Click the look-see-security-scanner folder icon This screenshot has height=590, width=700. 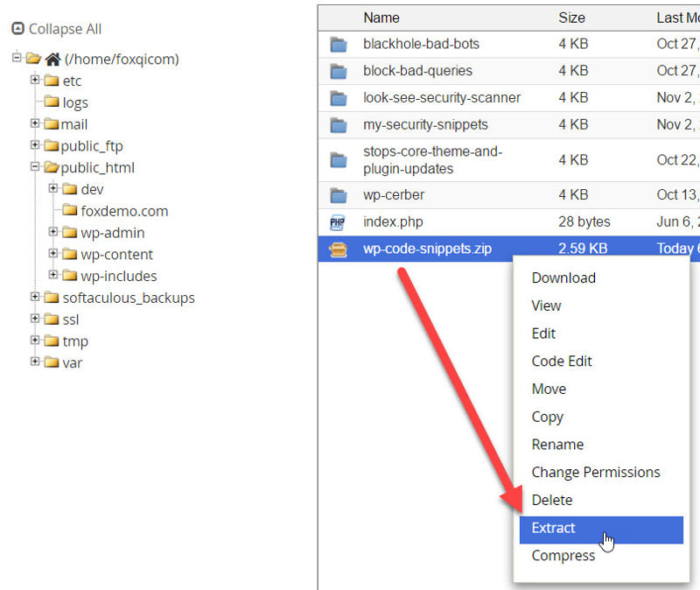pyautogui.click(x=339, y=97)
